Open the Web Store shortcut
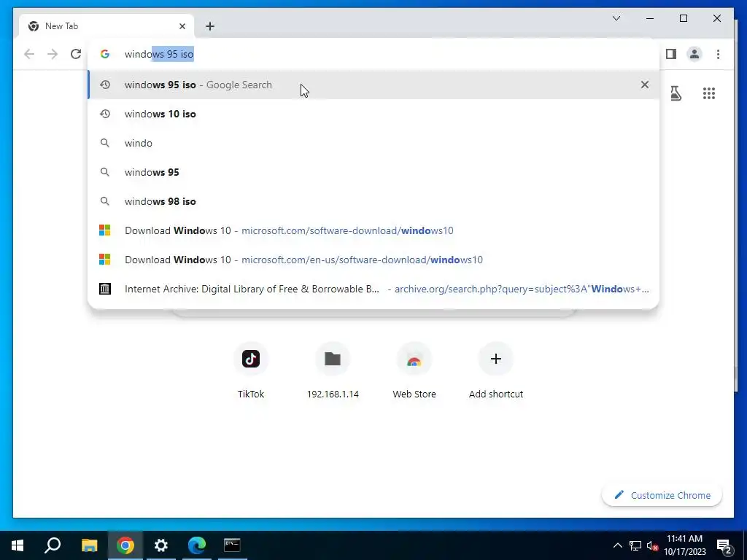747x560 pixels. click(414, 370)
